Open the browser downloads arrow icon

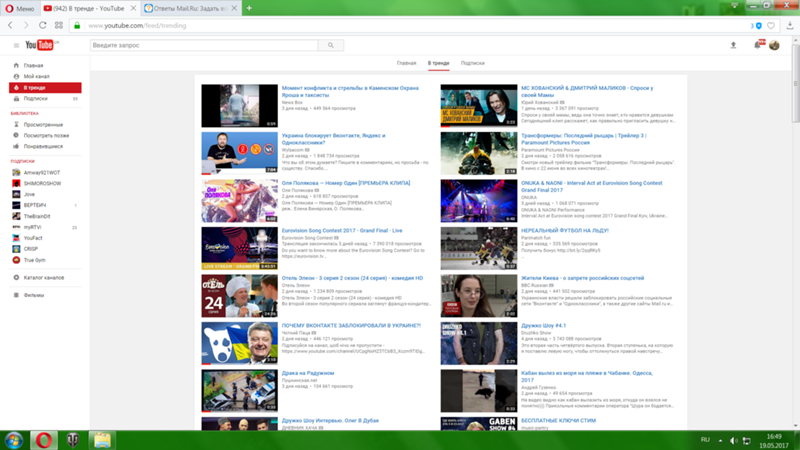(790, 26)
